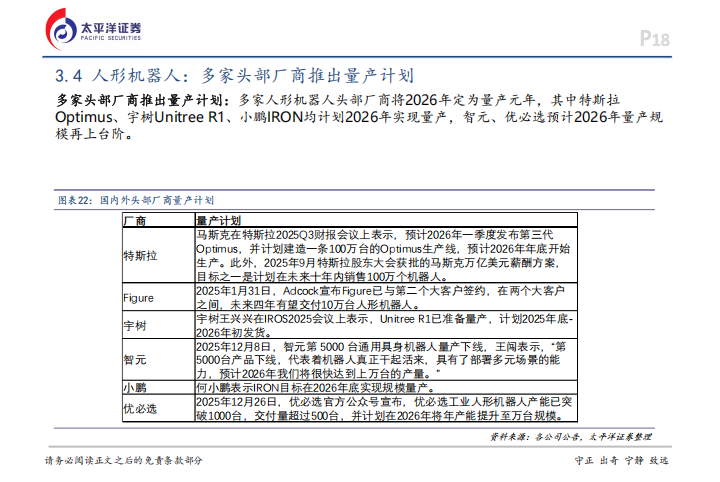This screenshot has height=482, width=720.
Task: Click the UBTech plan cell starting '2025年12月26日'
Action: click(x=386, y=408)
